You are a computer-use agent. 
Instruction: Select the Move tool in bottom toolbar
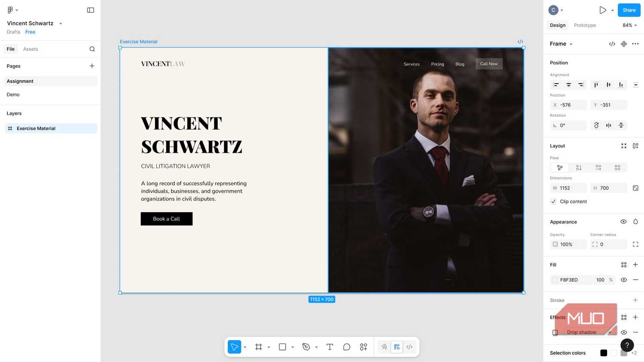tap(234, 347)
